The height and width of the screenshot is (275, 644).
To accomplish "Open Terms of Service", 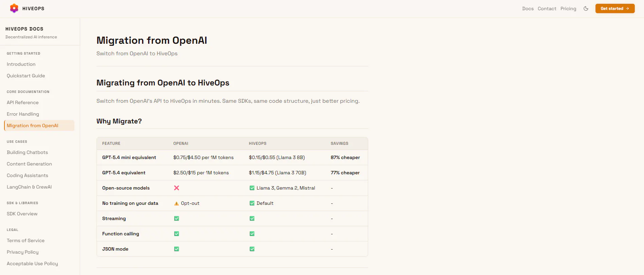I will click(25, 240).
